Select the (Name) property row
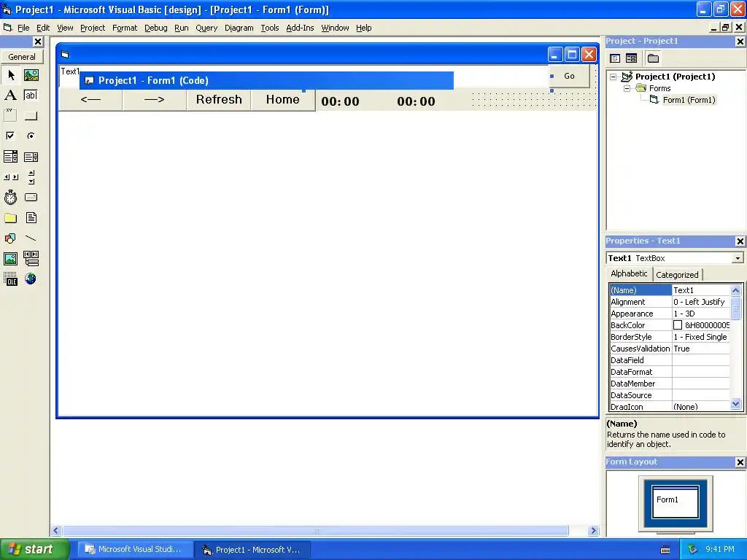747x560 pixels. click(670, 290)
